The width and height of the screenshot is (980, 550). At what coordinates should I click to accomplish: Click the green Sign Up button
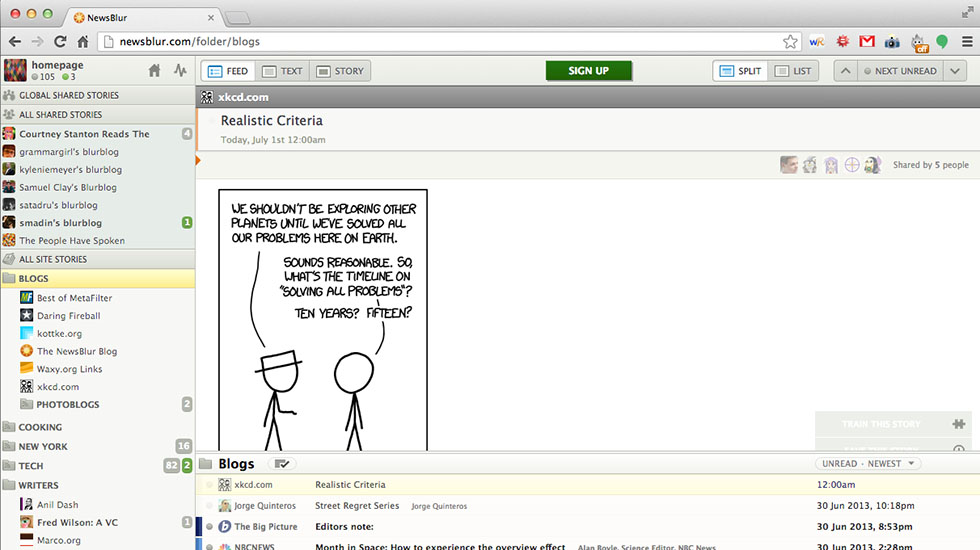point(588,71)
